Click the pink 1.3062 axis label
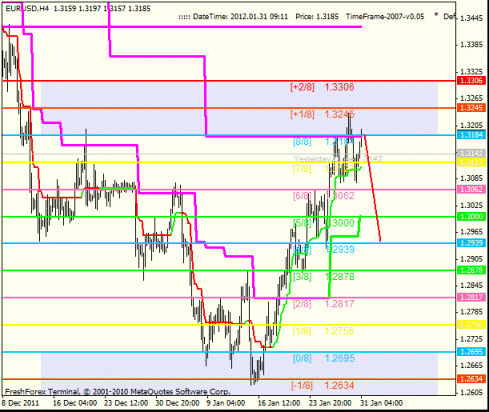The height and width of the screenshot is (412, 489). pos(471,189)
